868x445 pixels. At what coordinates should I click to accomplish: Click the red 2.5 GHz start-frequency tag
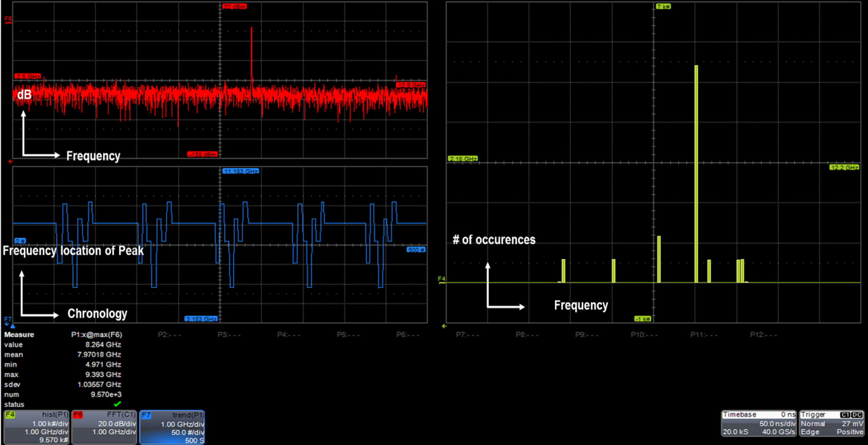coord(28,76)
